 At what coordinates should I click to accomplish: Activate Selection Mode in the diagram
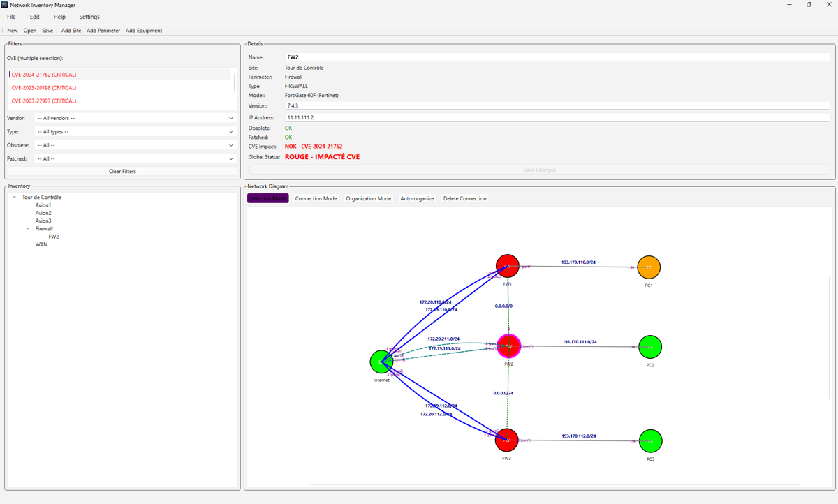tap(268, 198)
